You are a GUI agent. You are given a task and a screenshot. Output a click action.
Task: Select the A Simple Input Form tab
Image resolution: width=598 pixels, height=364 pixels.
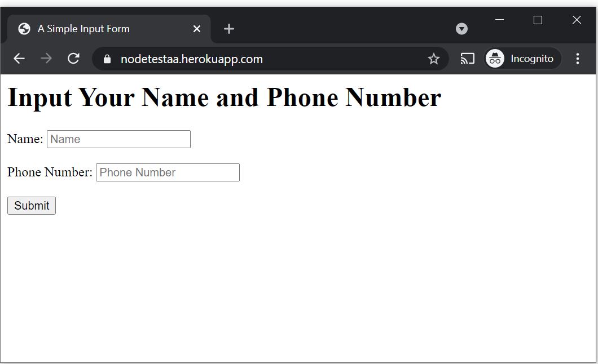(109, 29)
